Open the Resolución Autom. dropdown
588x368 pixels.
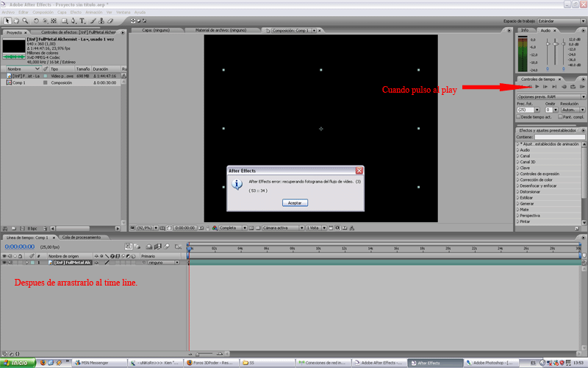point(573,110)
